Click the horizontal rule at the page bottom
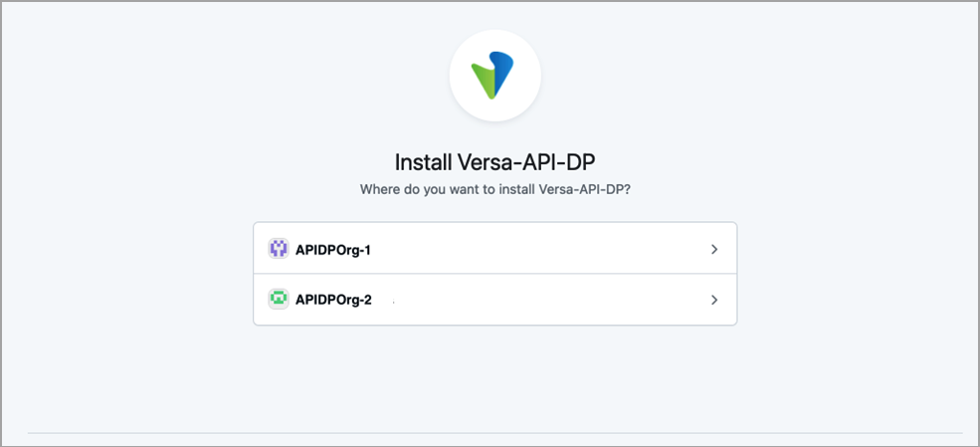Viewport: 980px width, 447px height. [494, 433]
